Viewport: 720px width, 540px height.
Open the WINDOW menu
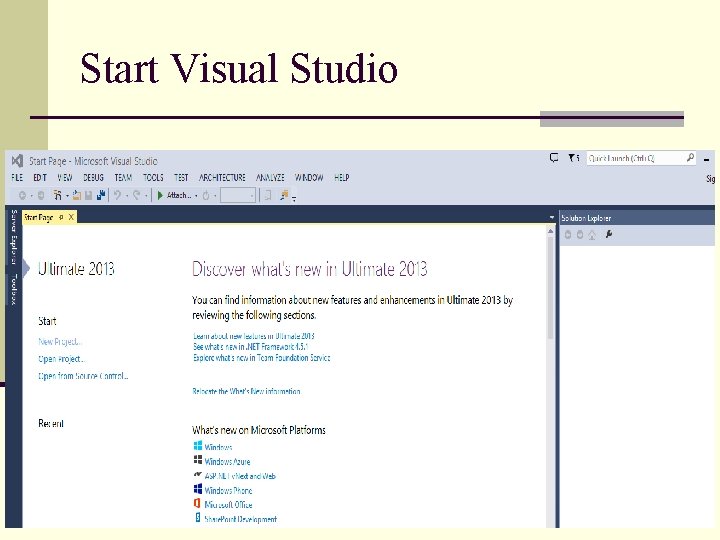tap(309, 178)
